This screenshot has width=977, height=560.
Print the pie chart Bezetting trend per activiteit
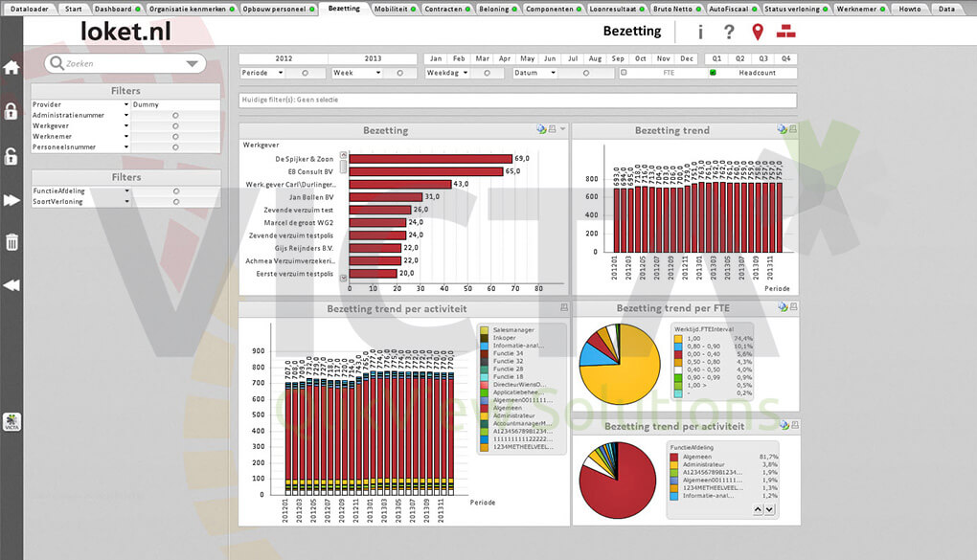click(795, 425)
